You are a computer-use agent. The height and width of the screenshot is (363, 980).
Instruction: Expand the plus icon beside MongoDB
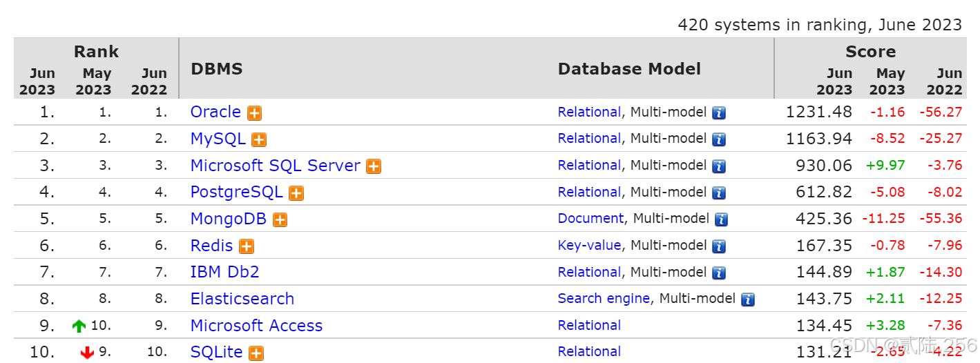280,220
